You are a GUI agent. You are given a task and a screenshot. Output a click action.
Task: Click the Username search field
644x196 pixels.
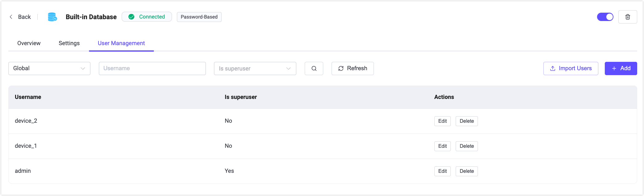pos(152,69)
